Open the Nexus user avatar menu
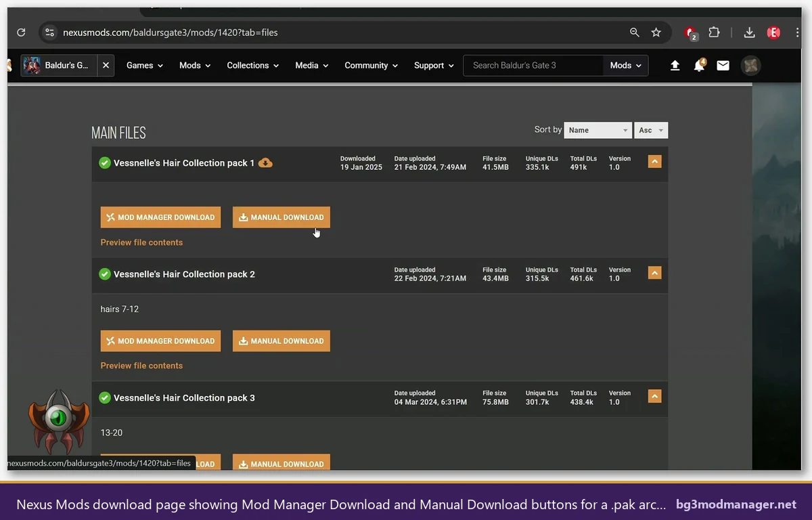The height and width of the screenshot is (520, 812). pos(750,66)
